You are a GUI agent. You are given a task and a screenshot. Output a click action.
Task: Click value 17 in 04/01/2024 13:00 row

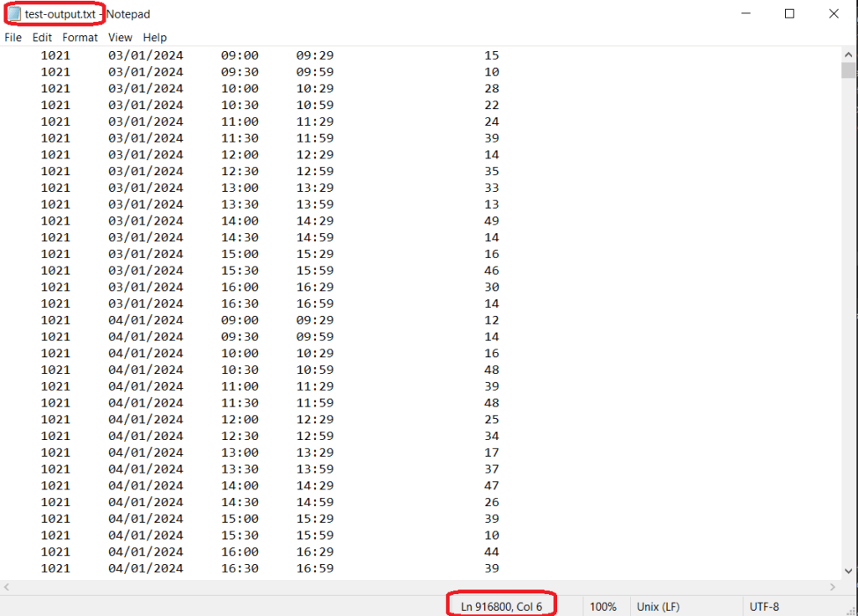click(x=491, y=453)
